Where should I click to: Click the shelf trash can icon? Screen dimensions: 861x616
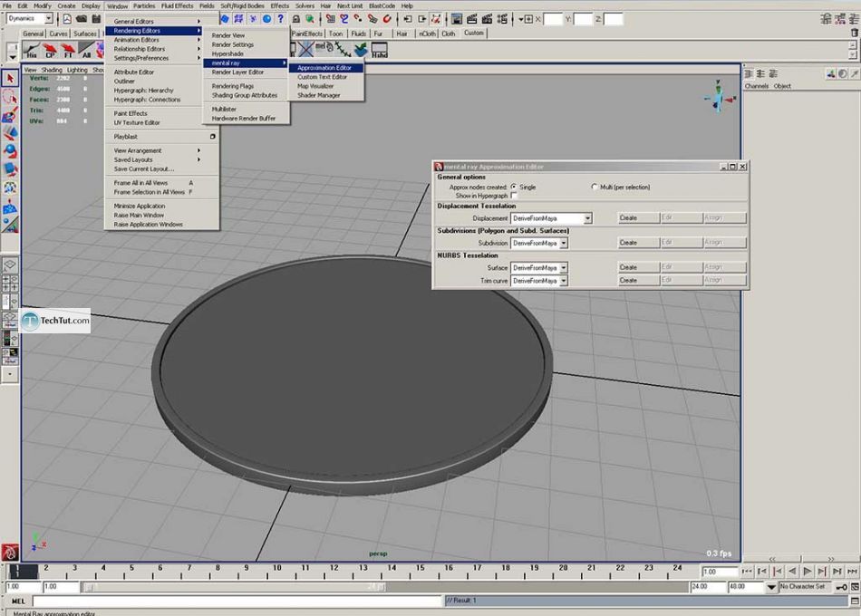(x=854, y=33)
